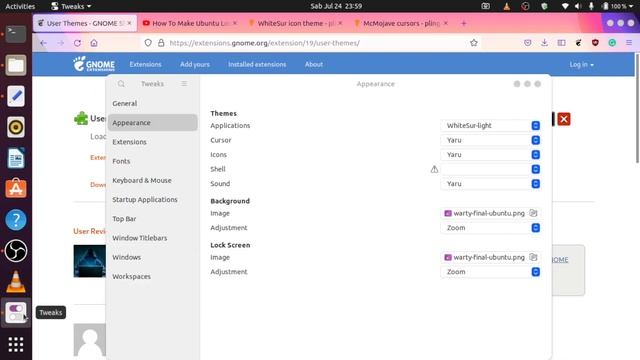Screen dimensions: 640x360
Task: Click the GNOME Extensions logo
Action: tap(94, 64)
